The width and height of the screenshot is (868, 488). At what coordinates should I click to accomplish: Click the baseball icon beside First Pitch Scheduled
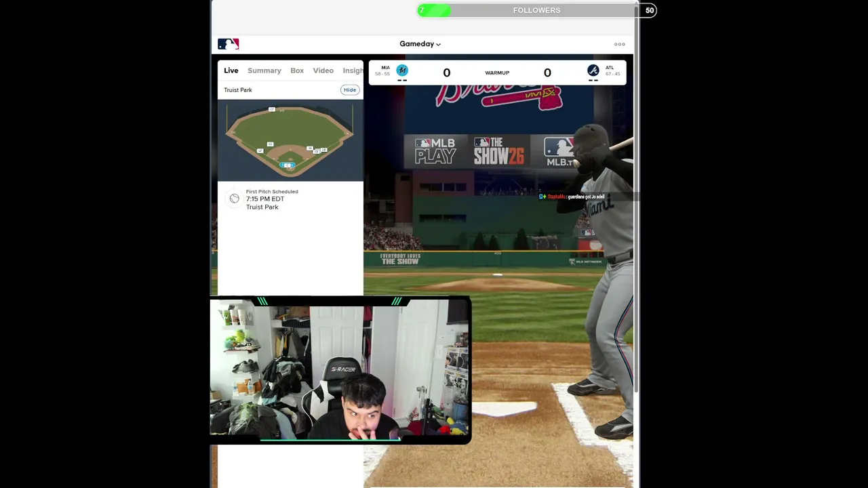tap(234, 199)
